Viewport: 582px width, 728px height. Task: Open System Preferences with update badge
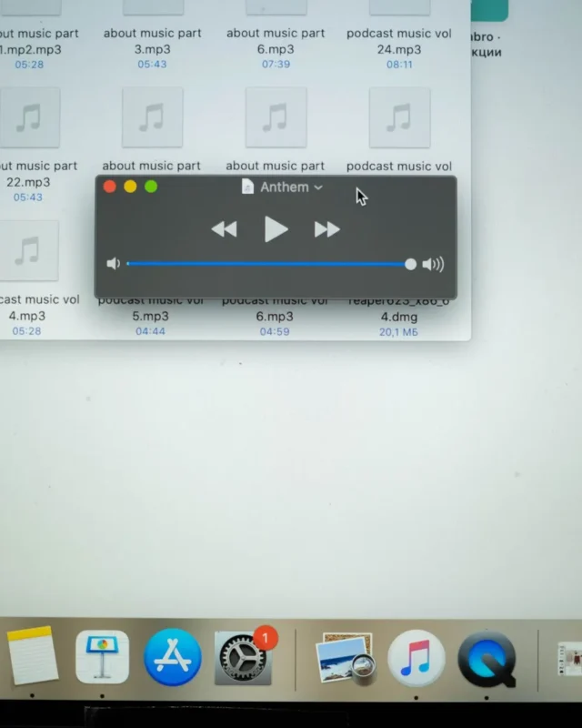click(243, 658)
